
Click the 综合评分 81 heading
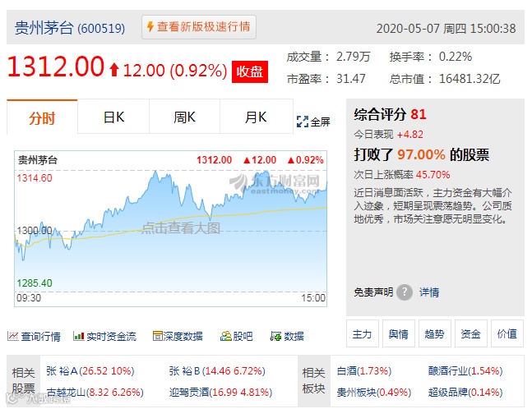(x=390, y=114)
